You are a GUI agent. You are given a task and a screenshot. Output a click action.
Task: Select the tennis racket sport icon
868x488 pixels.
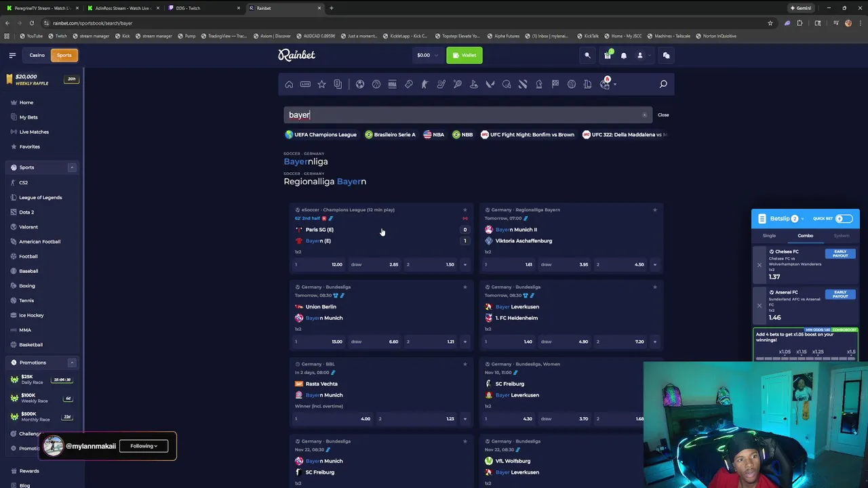click(x=458, y=84)
